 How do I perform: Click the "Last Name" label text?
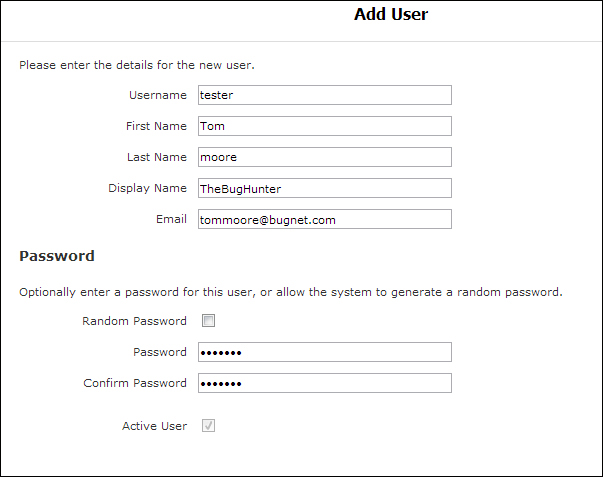(x=156, y=157)
